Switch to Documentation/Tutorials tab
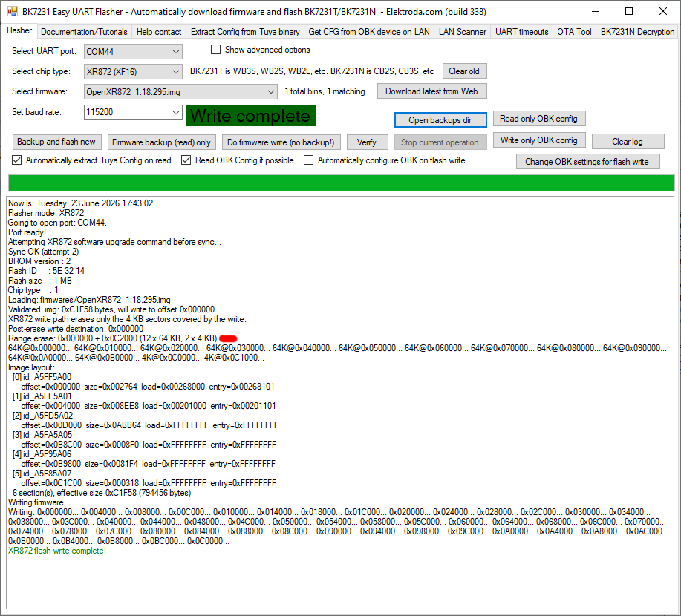The width and height of the screenshot is (681, 616). click(84, 32)
